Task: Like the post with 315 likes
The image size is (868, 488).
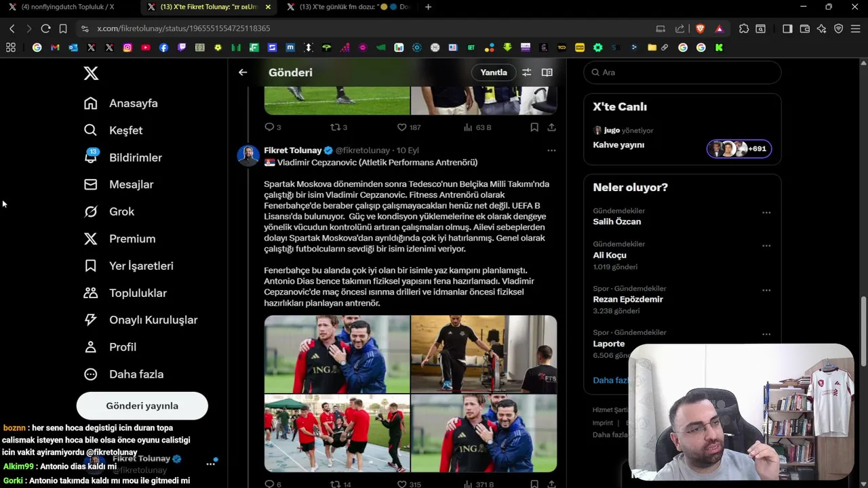Action: [x=409, y=485]
